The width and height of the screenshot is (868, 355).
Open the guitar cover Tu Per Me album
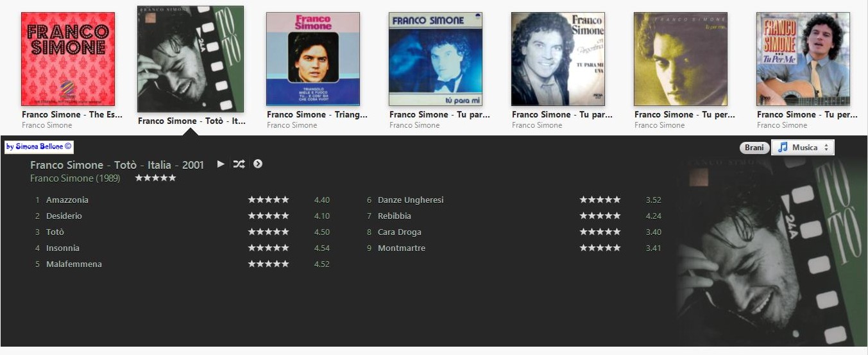(803, 59)
